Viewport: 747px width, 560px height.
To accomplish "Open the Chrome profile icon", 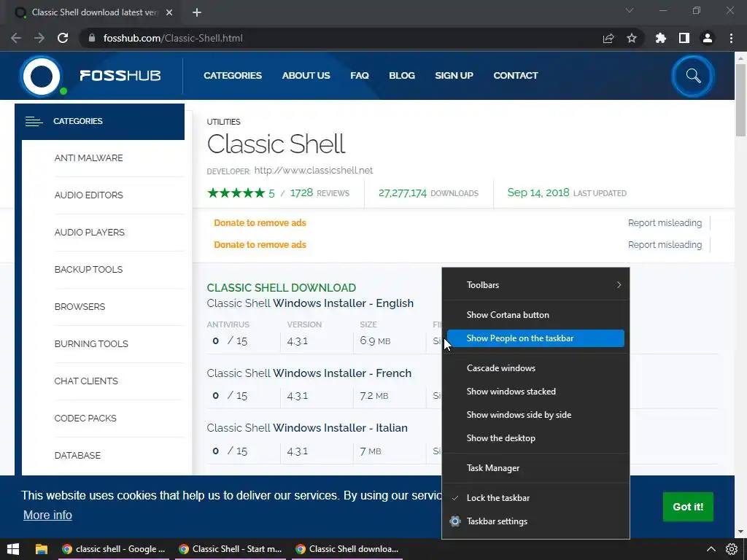I will pyautogui.click(x=708, y=38).
